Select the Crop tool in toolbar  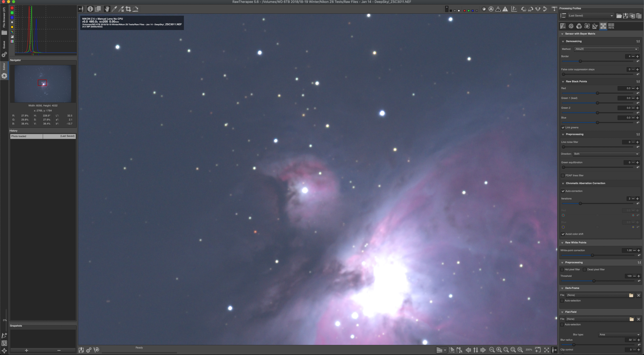pyautogui.click(x=128, y=9)
